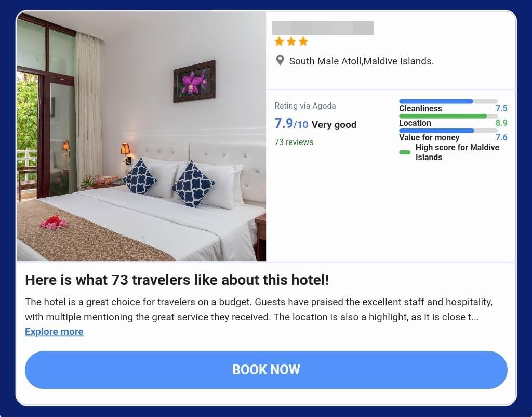Click the third gold star
The image size is (532, 417).
point(303,42)
